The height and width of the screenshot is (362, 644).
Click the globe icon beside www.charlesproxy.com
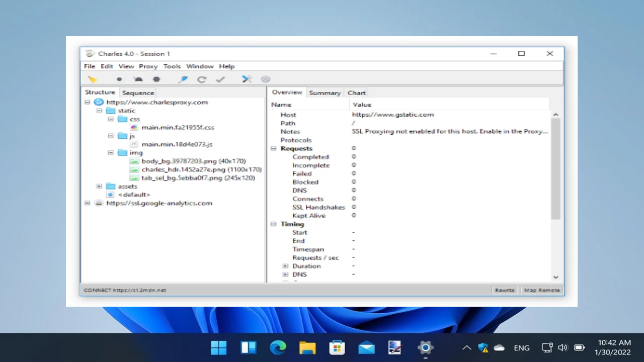point(99,102)
